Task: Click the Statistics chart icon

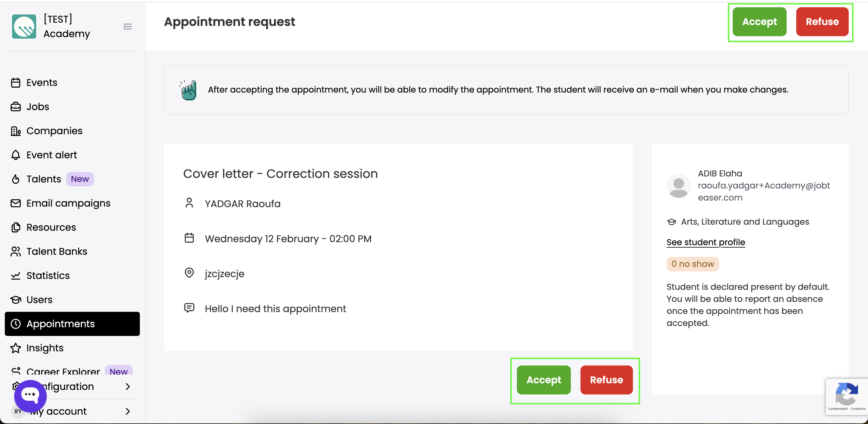Action: coord(15,276)
